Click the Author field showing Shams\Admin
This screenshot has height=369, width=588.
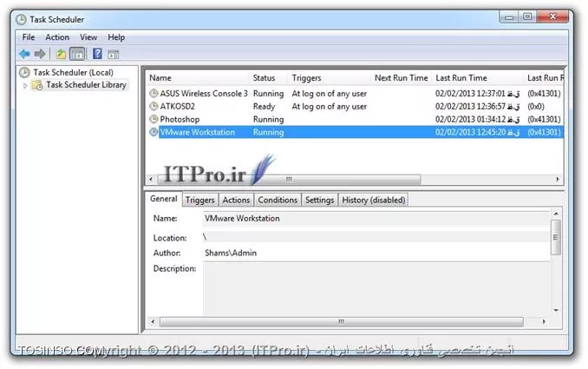[376, 253]
